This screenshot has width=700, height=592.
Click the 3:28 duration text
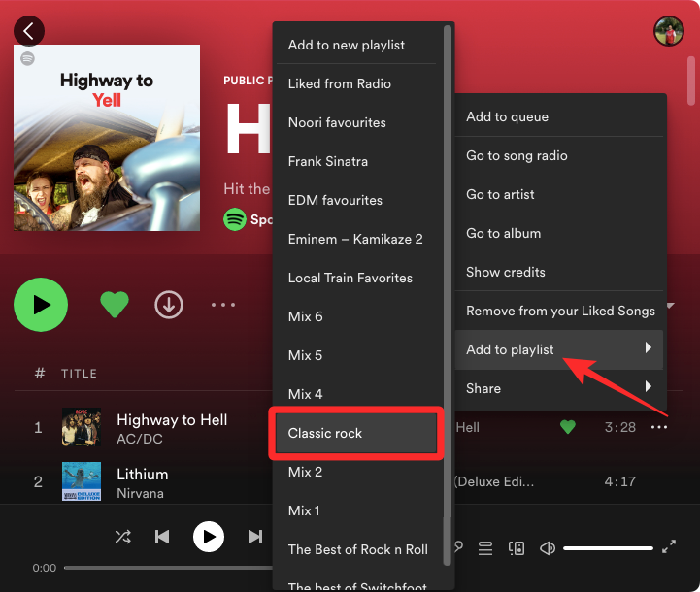[x=619, y=427]
